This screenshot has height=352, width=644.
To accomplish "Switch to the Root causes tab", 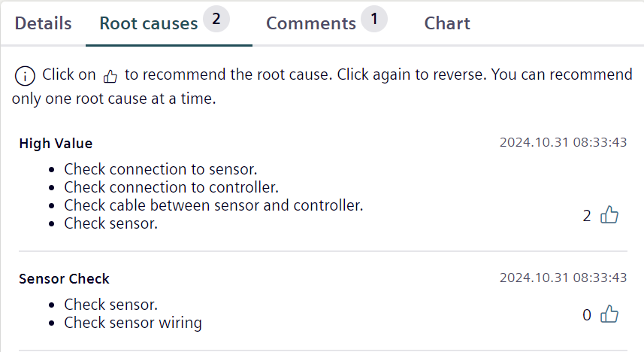I will pyautogui.click(x=149, y=23).
